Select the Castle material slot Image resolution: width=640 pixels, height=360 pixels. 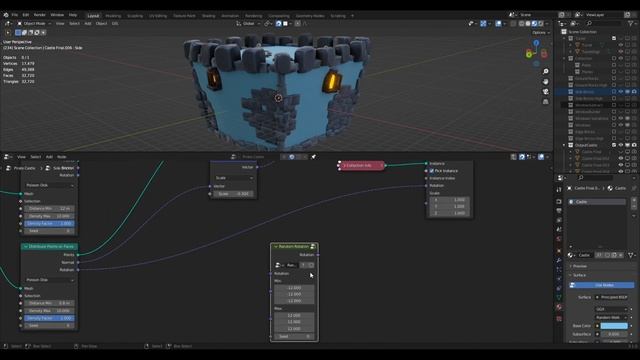click(x=597, y=202)
